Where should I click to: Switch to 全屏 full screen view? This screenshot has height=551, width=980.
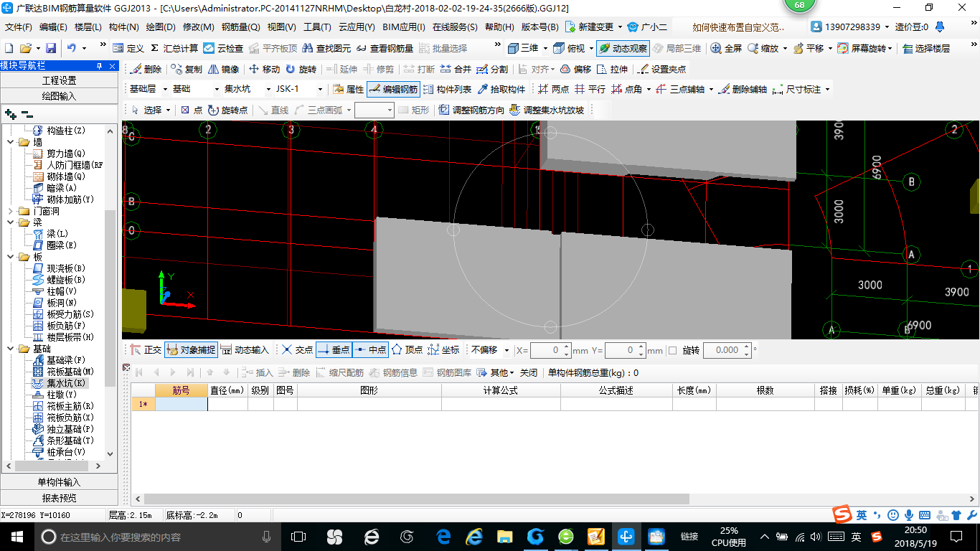pyautogui.click(x=726, y=48)
